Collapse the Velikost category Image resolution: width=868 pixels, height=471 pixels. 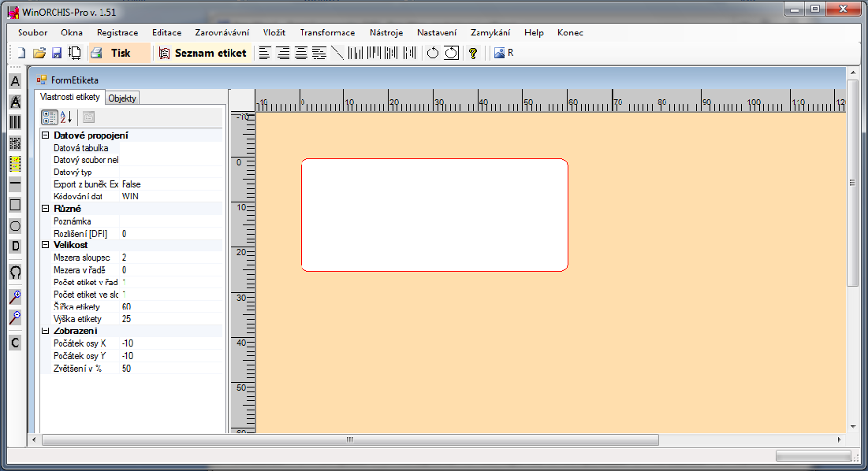point(46,245)
